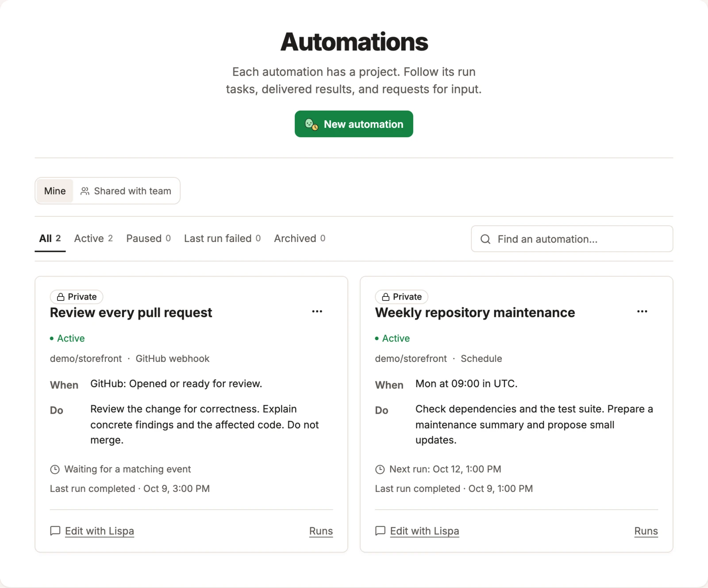Image resolution: width=708 pixels, height=588 pixels.
Task: Filter by Active automations tab
Action: tap(93, 238)
